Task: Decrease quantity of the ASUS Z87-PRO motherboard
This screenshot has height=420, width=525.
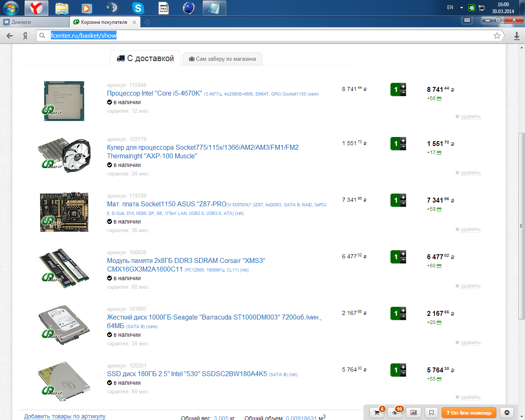Action: [x=403, y=203]
